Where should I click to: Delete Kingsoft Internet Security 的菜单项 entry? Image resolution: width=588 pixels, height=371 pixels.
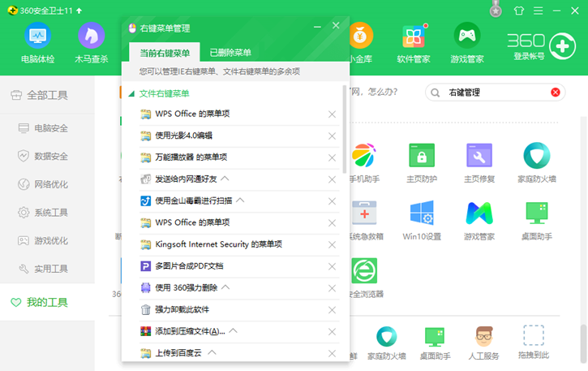coord(332,245)
